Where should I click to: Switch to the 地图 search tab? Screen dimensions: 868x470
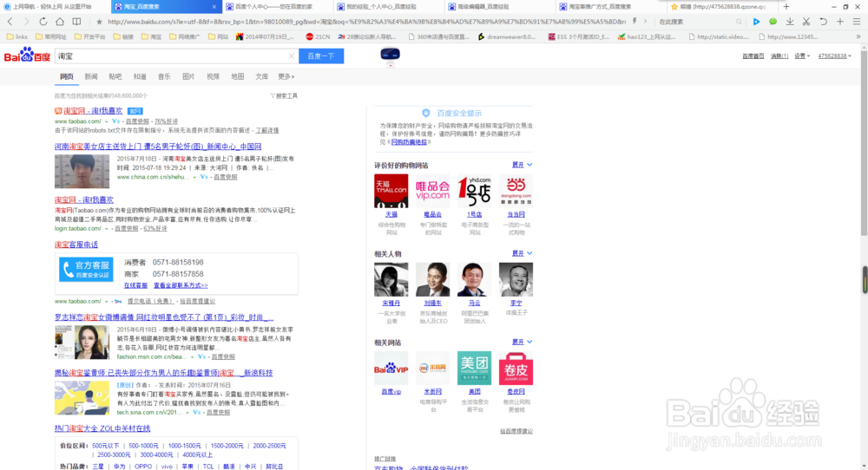click(x=238, y=76)
